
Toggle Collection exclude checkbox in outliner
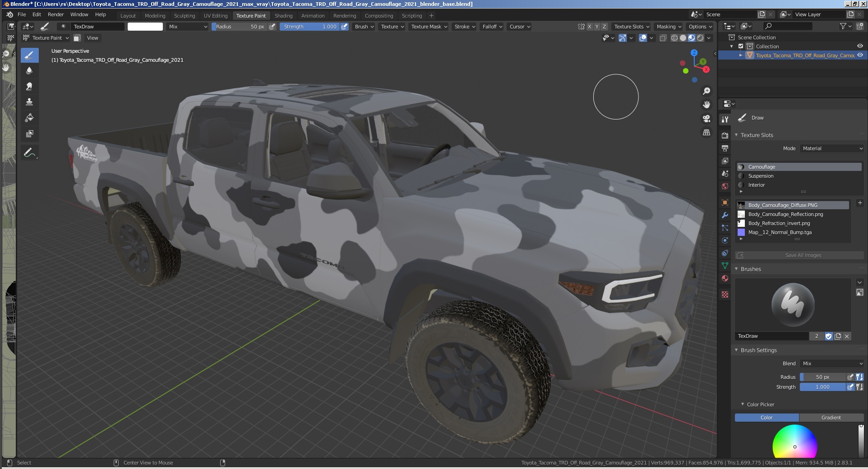[741, 46]
